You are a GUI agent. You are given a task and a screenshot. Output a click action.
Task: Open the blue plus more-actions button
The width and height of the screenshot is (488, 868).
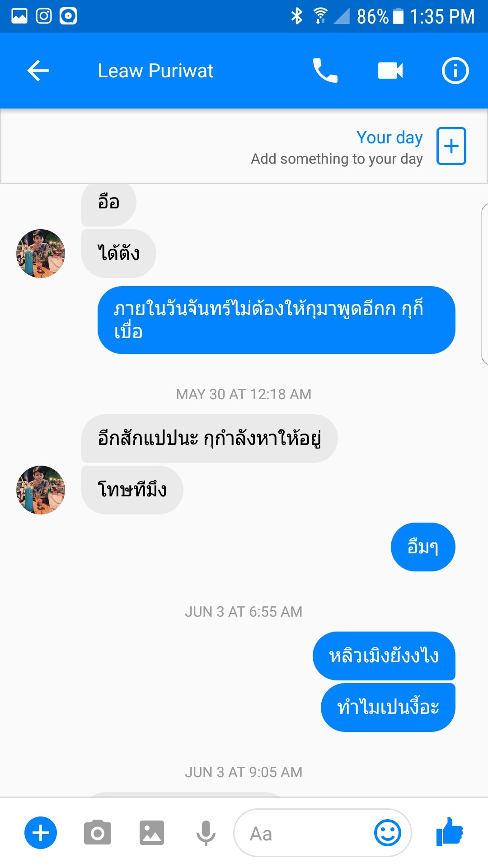click(41, 833)
